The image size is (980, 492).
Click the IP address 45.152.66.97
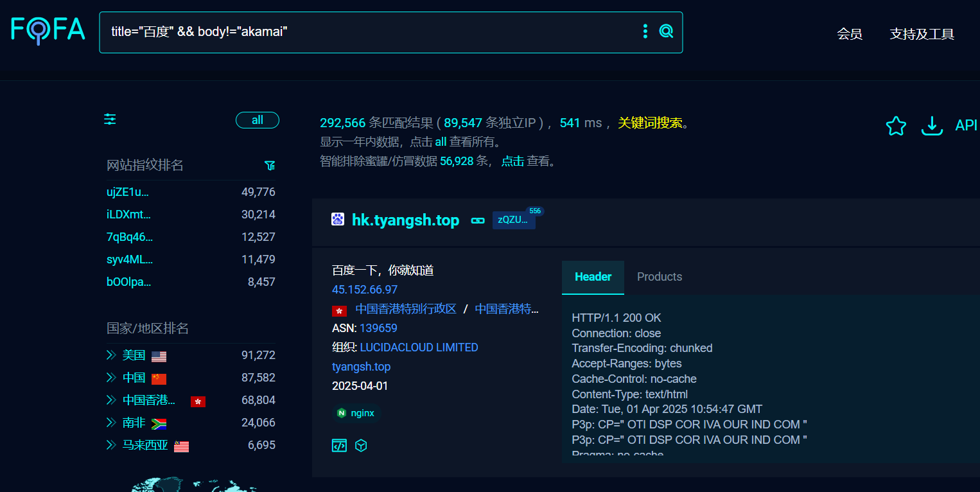[365, 290]
